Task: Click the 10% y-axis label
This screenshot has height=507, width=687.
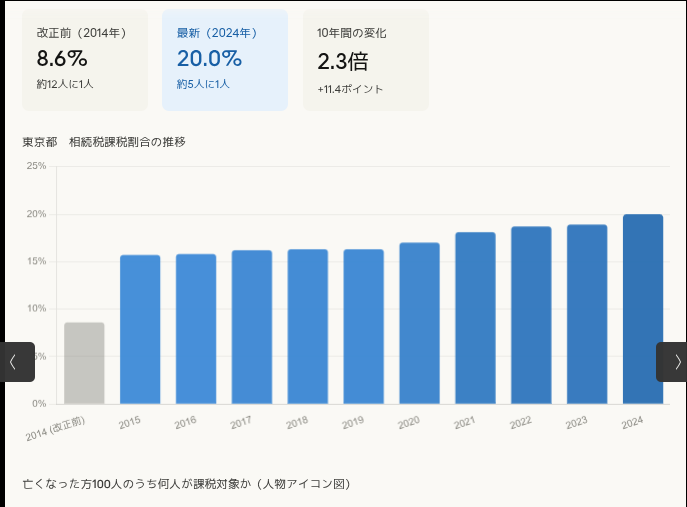Action: [36, 308]
